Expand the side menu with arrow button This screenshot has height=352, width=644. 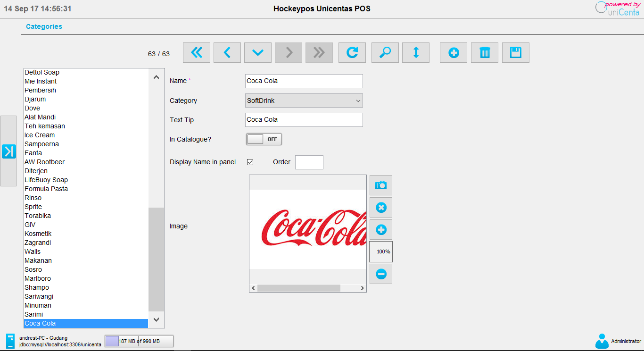pyautogui.click(x=8, y=151)
